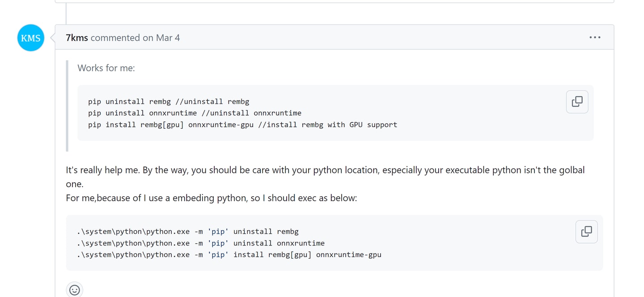This screenshot has width=644, height=297.
Task: Click the line "pip uninstall onnxruntime //uninstall onnxruntime"
Action: pos(195,113)
